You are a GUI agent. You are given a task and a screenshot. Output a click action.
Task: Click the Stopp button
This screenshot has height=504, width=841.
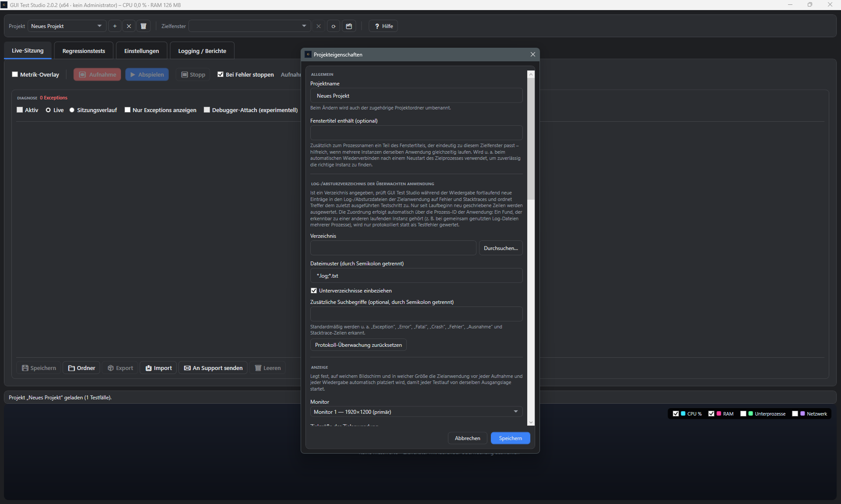click(193, 74)
